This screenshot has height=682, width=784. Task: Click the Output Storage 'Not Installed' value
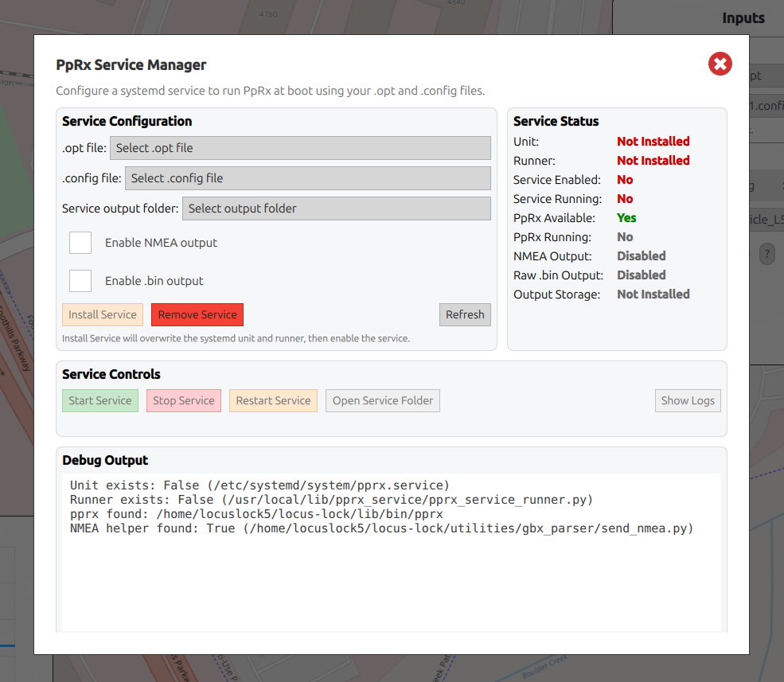pos(653,294)
